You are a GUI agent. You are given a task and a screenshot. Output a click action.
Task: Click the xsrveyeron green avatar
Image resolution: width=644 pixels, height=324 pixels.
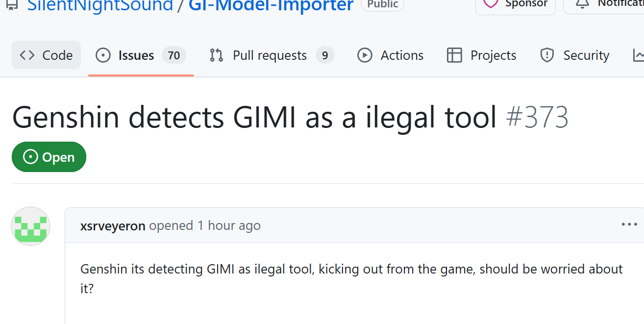(x=30, y=226)
